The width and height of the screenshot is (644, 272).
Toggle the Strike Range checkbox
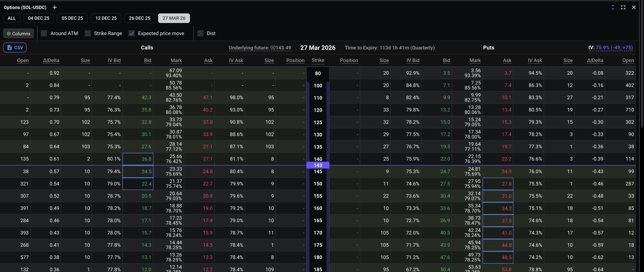coord(88,34)
